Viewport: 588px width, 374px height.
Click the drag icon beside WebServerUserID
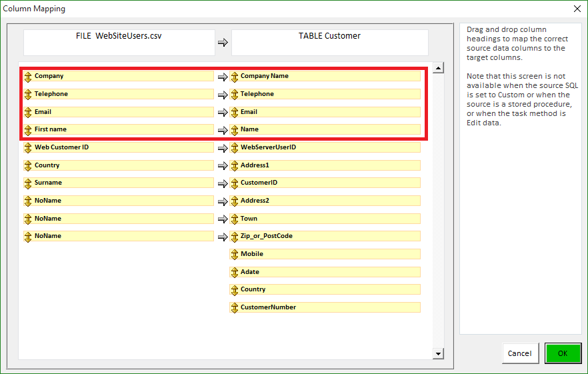pyautogui.click(x=234, y=147)
